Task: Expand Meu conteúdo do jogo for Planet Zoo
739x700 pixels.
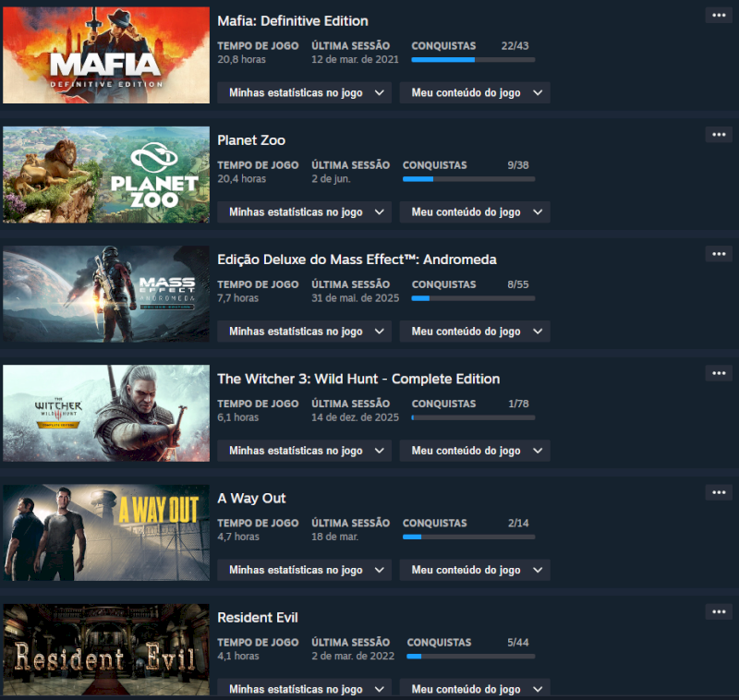Action: click(x=475, y=212)
